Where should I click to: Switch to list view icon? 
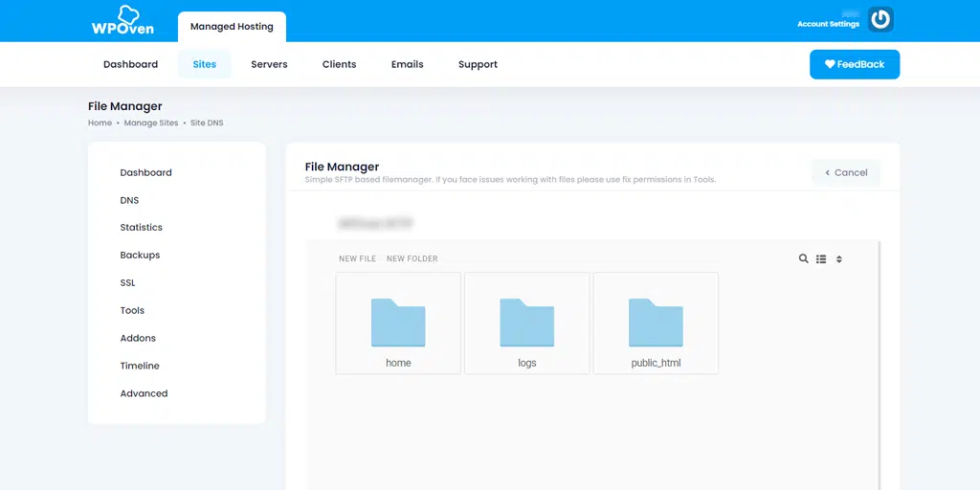[x=821, y=258]
